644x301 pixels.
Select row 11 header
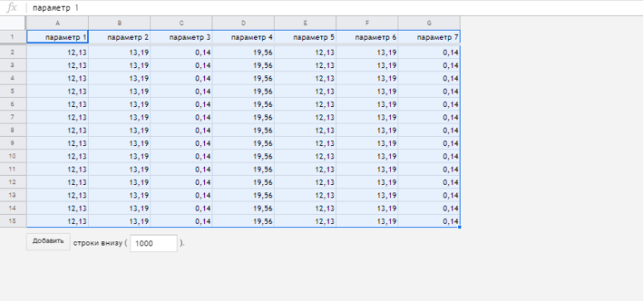pos(12,169)
